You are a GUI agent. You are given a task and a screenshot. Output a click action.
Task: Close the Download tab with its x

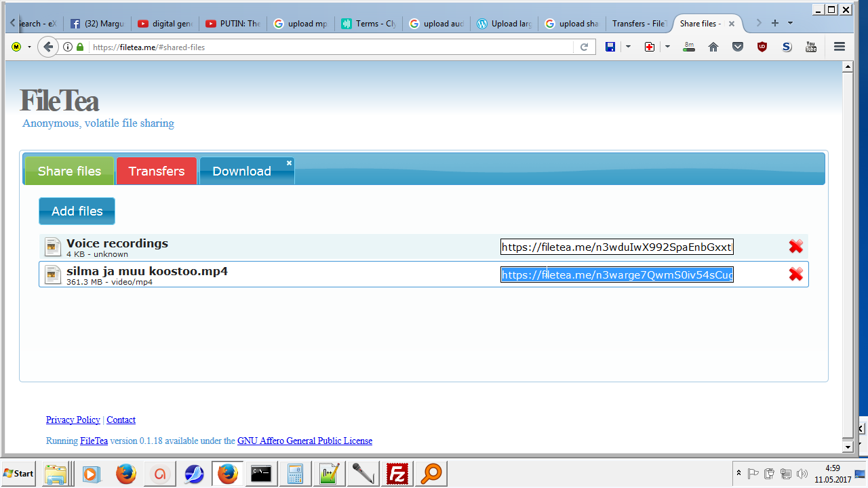click(289, 163)
